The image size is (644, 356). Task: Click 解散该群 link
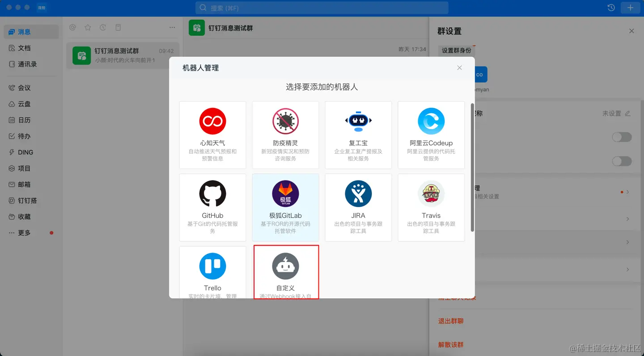(451, 345)
